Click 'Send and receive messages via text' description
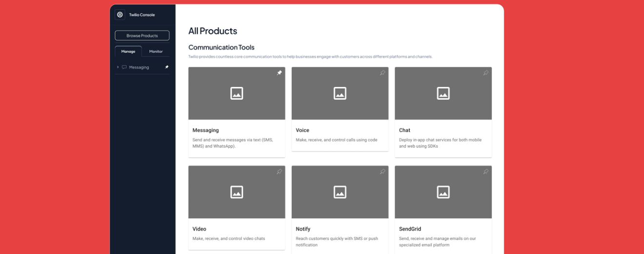The image size is (644, 254). coord(233,143)
